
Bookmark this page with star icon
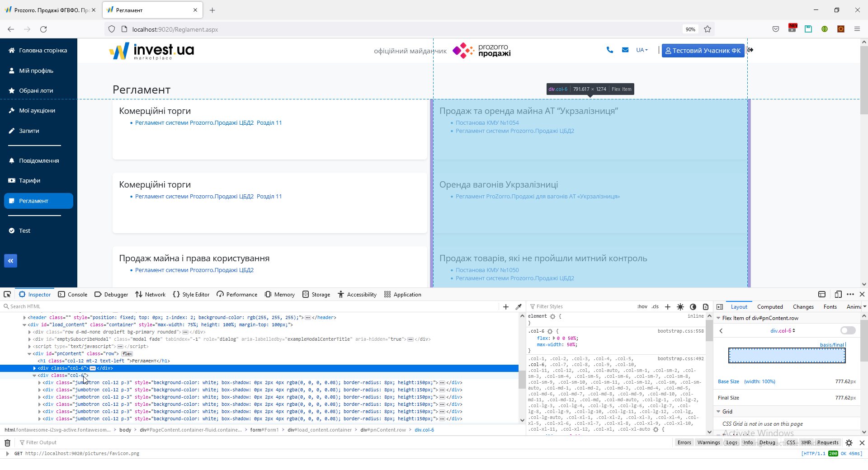tap(708, 29)
